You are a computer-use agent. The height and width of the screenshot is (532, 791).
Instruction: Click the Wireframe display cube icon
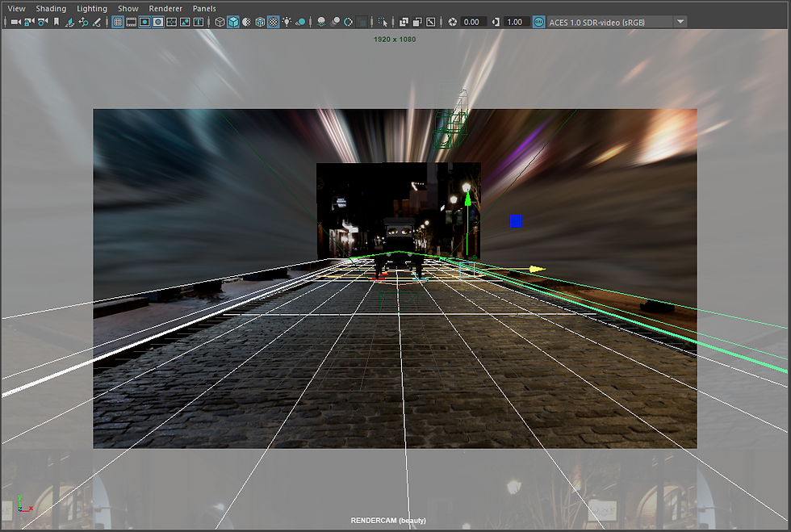click(220, 22)
